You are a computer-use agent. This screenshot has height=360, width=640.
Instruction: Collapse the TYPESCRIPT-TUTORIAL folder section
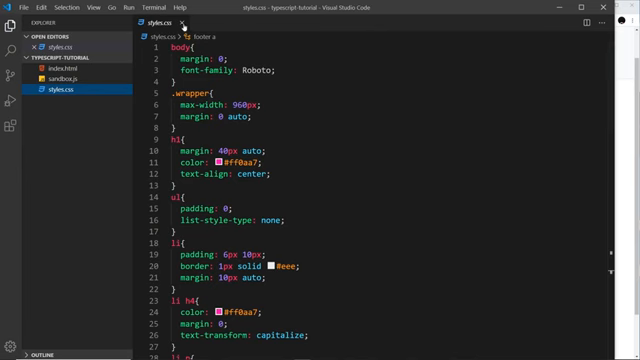tap(77, 58)
